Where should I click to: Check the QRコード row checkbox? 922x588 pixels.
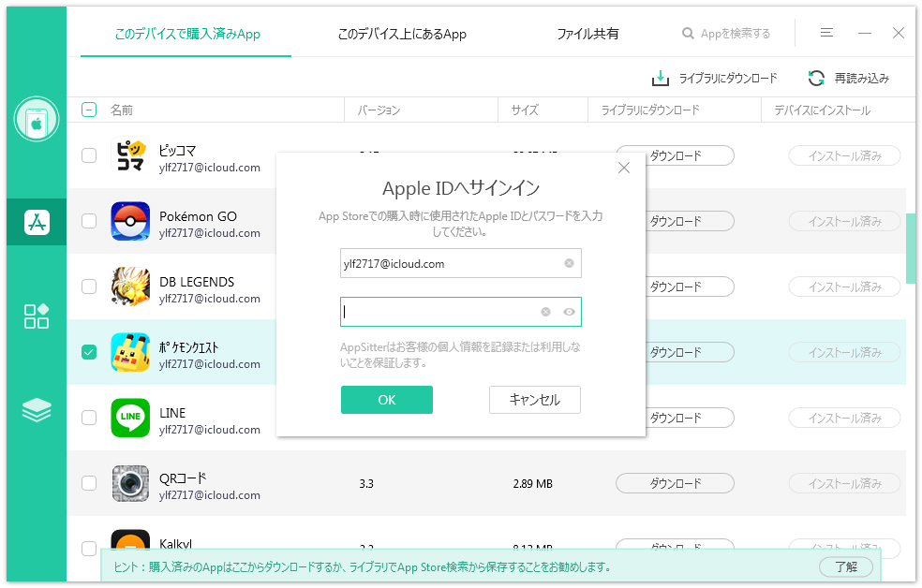(89, 483)
